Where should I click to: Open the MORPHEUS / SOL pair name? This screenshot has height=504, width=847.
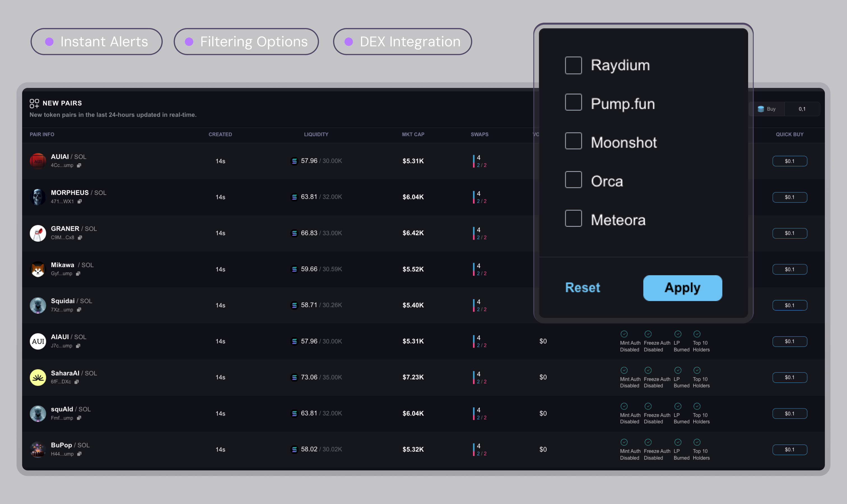click(x=78, y=193)
